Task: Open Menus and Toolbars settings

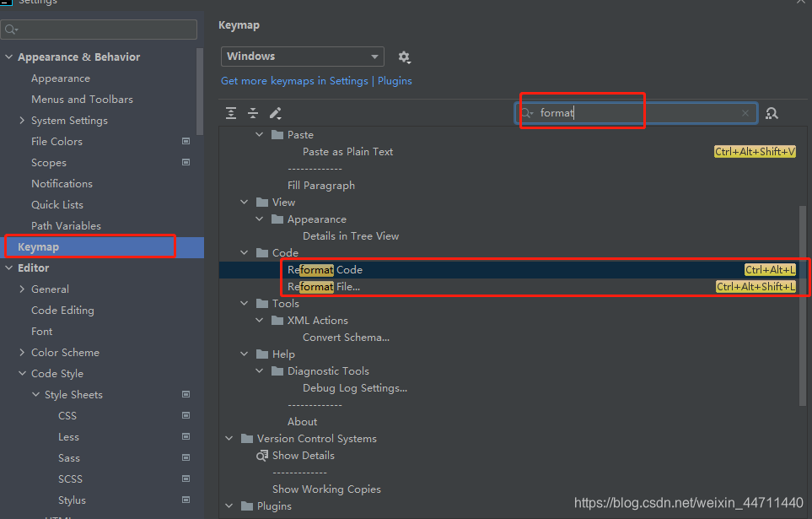Action: click(x=82, y=99)
